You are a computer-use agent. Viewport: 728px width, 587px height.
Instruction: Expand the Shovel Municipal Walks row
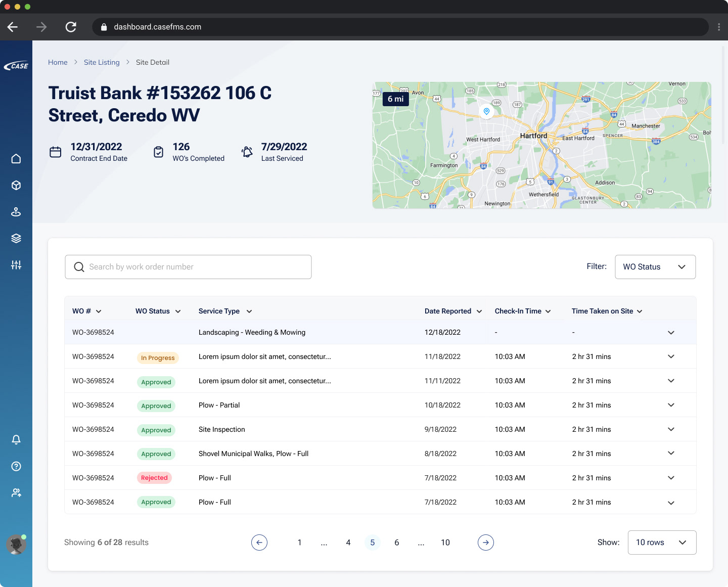671,454
